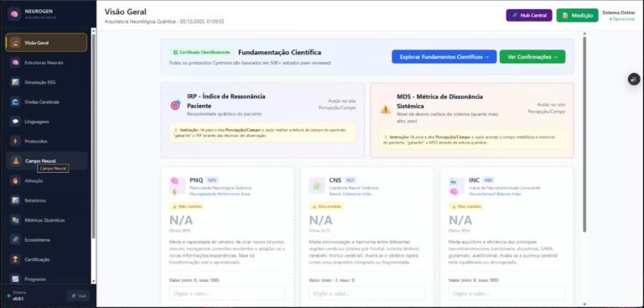Screen dimensions: 644x308
Task: Open Progresso in the sidebar
Action: click(46, 279)
